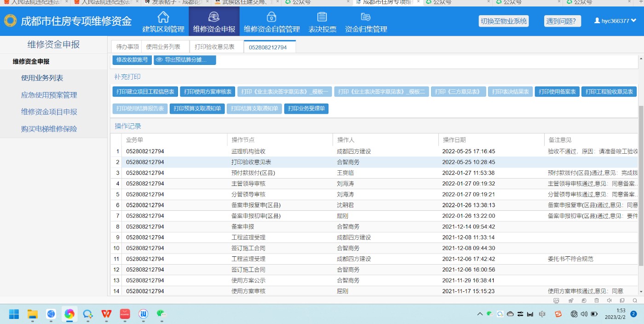
Task: Open 资金归集管理 icon module
Action: (x=366, y=22)
